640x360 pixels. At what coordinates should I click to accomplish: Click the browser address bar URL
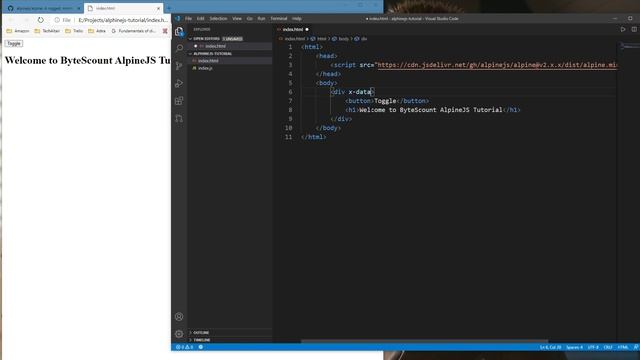click(x=123, y=20)
